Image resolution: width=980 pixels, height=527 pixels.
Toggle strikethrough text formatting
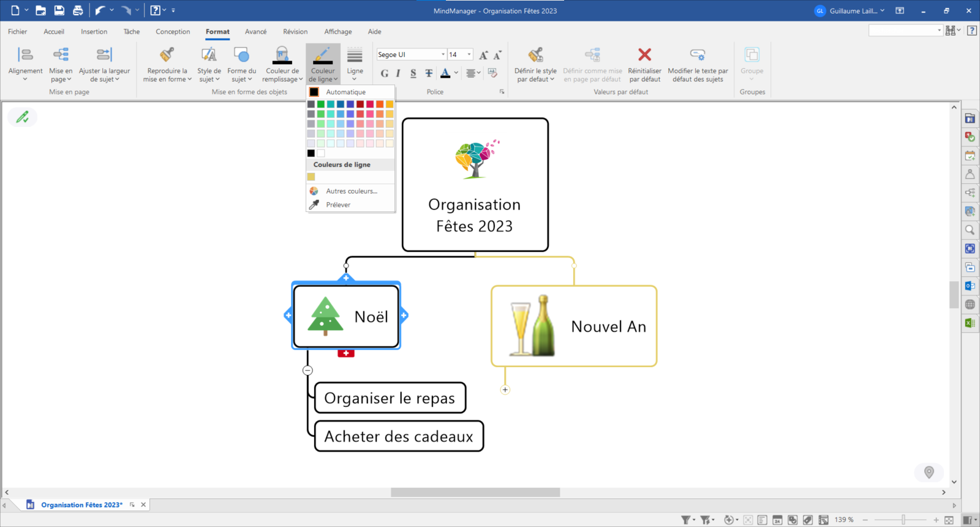429,74
